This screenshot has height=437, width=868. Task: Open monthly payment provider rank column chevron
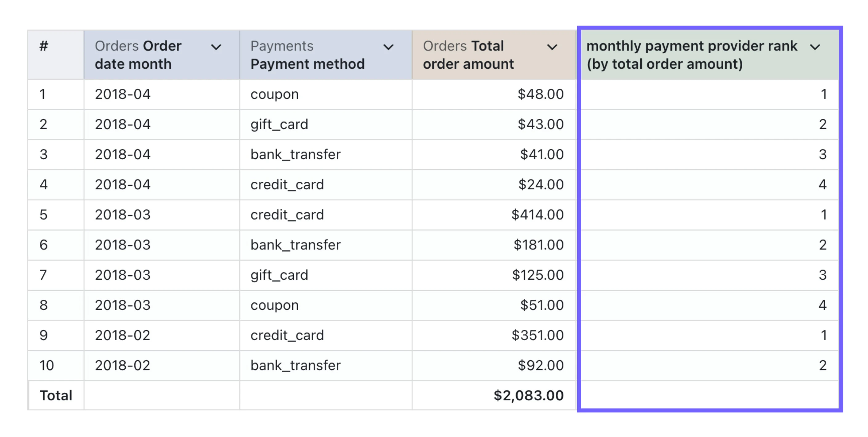(x=815, y=47)
